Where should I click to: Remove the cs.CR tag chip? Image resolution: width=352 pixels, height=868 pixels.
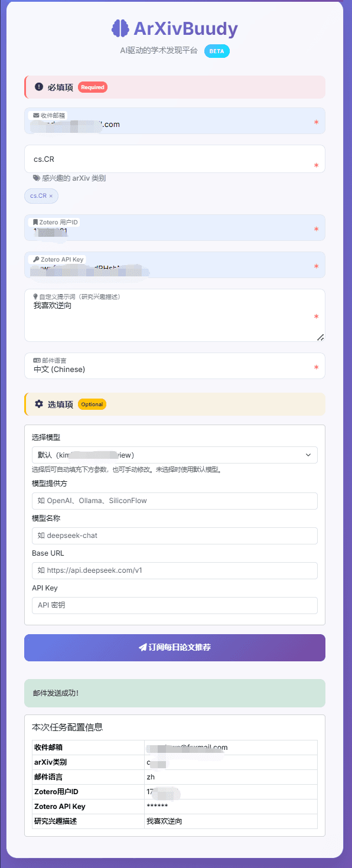tap(51, 195)
